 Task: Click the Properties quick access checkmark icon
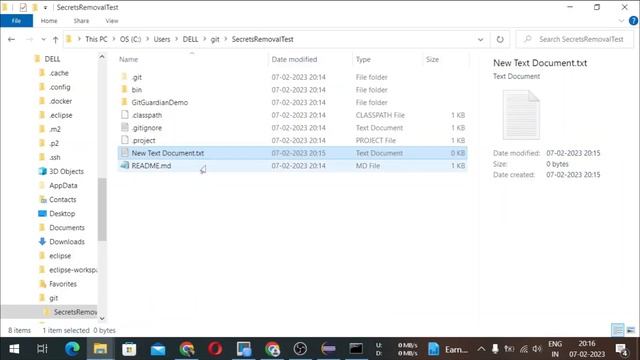pos(23,7)
